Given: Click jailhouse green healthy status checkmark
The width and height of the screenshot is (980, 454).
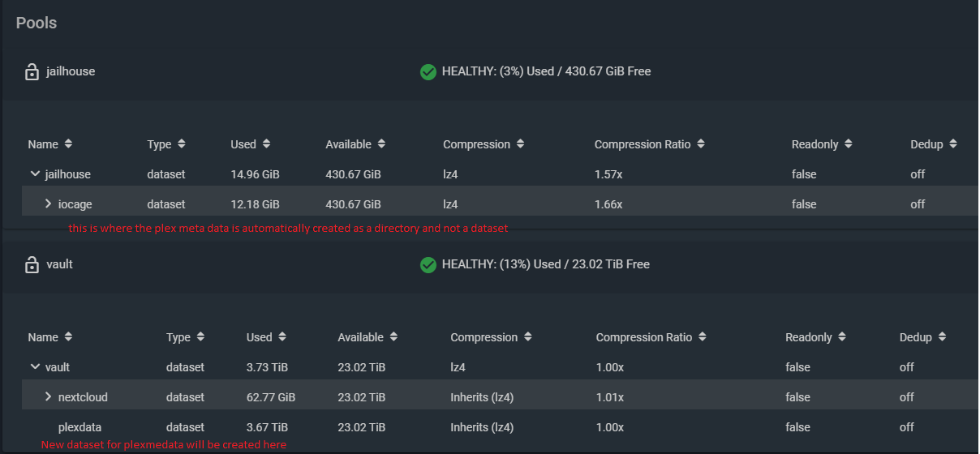Looking at the screenshot, I should (x=428, y=72).
